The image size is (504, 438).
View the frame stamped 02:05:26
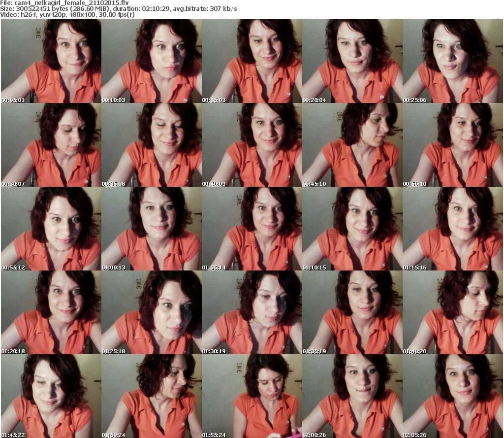point(453,396)
